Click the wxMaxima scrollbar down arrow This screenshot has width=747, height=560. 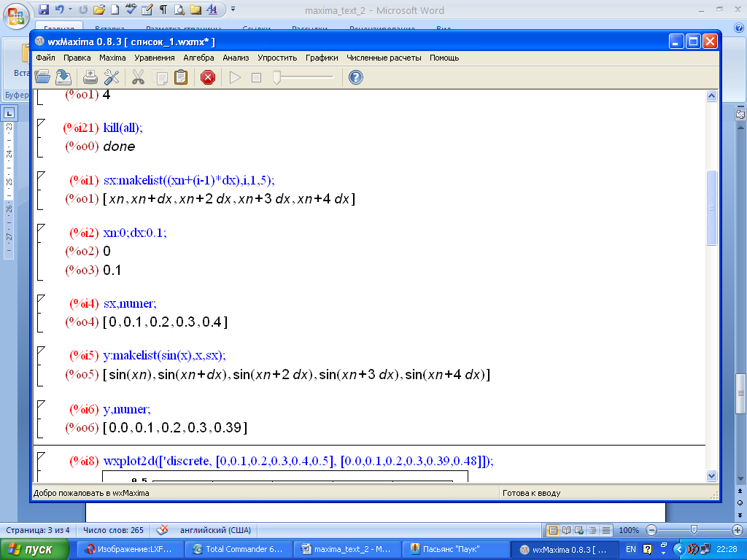711,475
